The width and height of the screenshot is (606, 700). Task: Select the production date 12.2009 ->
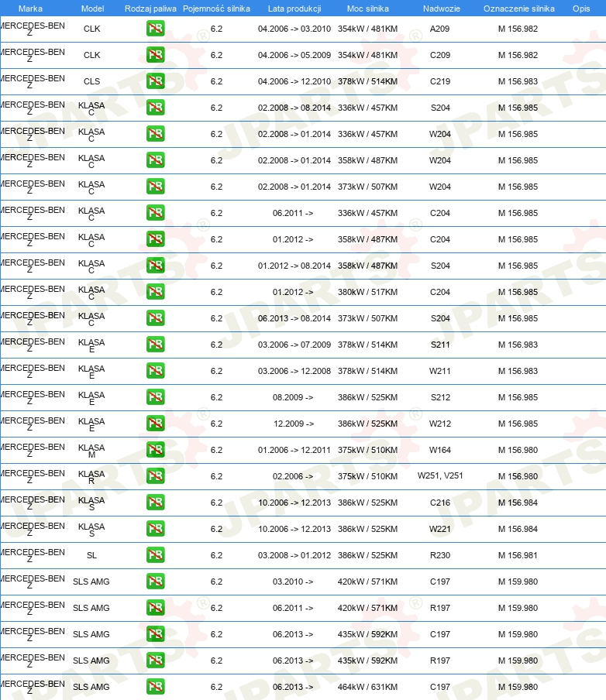tap(294, 424)
